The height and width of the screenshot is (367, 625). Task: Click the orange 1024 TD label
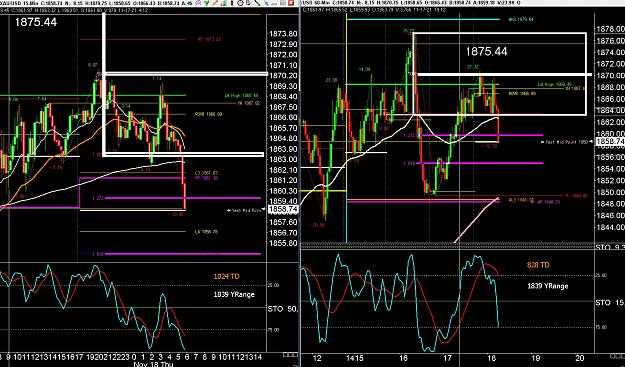[x=227, y=276]
